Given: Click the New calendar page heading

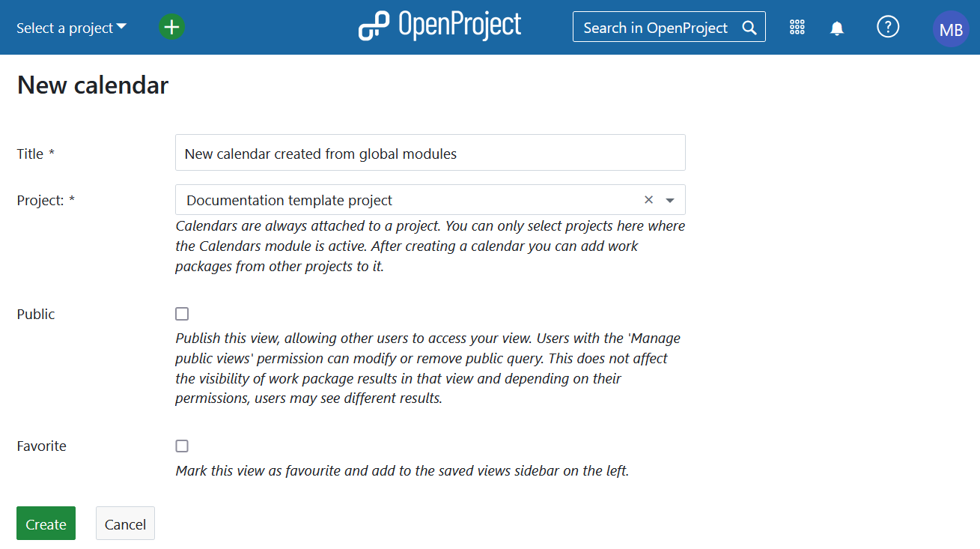Looking at the screenshot, I should 93,85.
